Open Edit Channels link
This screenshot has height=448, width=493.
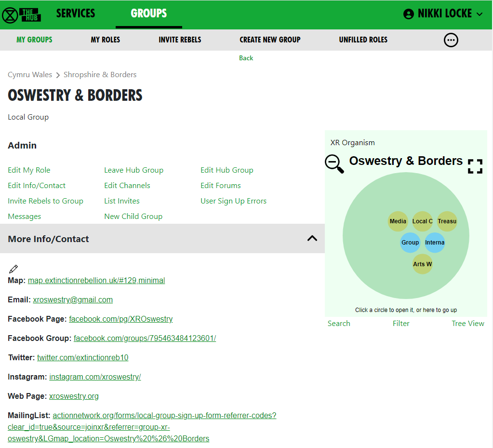127,186
